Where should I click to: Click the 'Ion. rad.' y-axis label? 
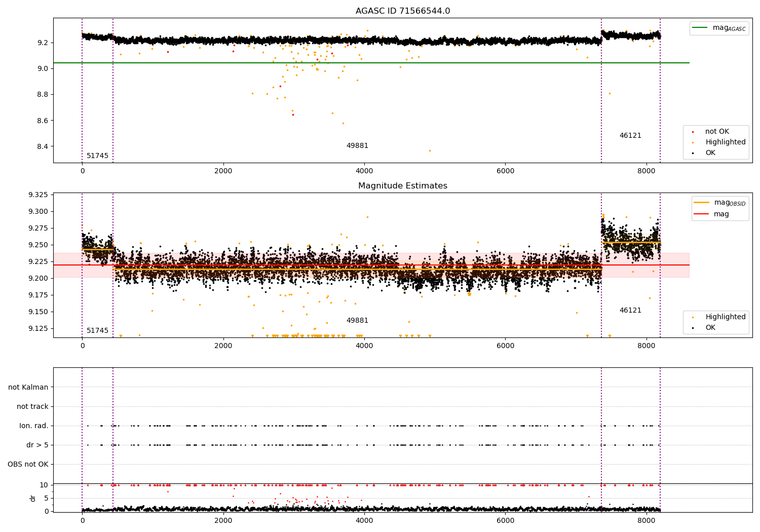coord(34,426)
